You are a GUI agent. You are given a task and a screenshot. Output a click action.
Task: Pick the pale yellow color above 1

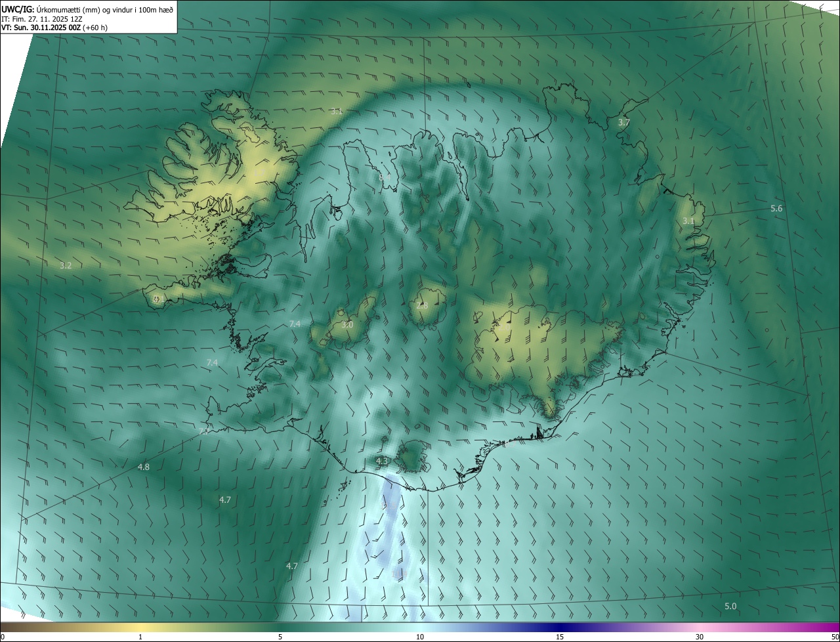[x=140, y=627]
